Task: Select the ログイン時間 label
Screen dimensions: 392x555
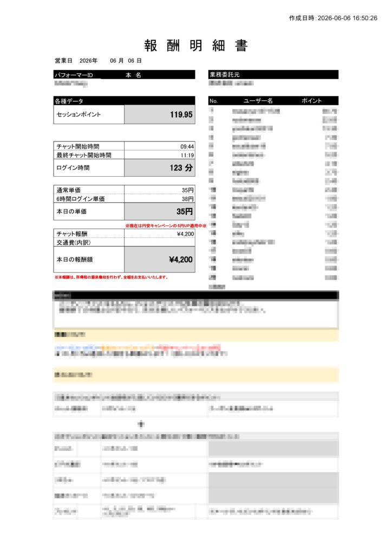Action: tap(73, 168)
